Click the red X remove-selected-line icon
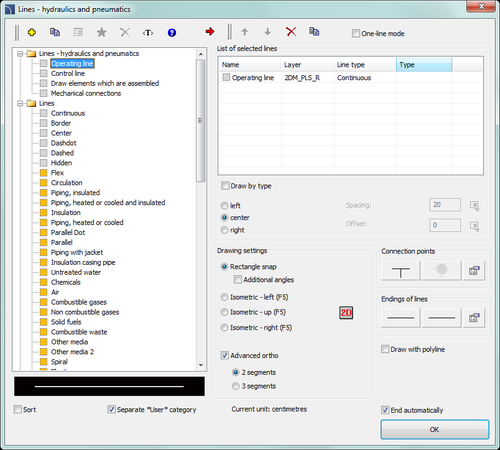 pos(291,32)
